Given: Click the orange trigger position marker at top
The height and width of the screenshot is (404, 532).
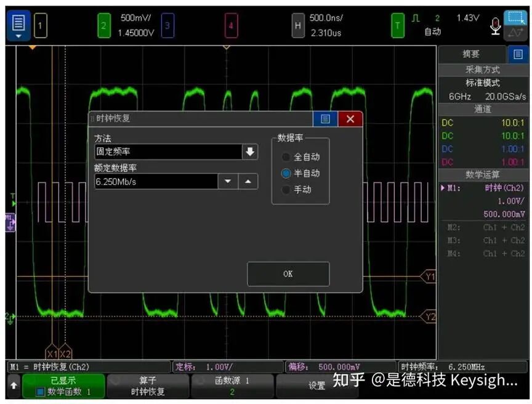Looking at the screenshot, I should [x=32, y=47].
